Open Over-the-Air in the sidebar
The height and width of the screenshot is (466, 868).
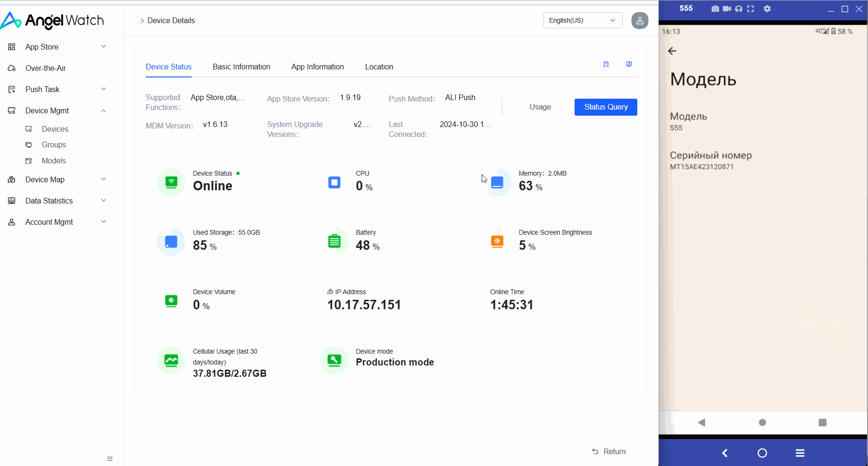pyautogui.click(x=45, y=68)
